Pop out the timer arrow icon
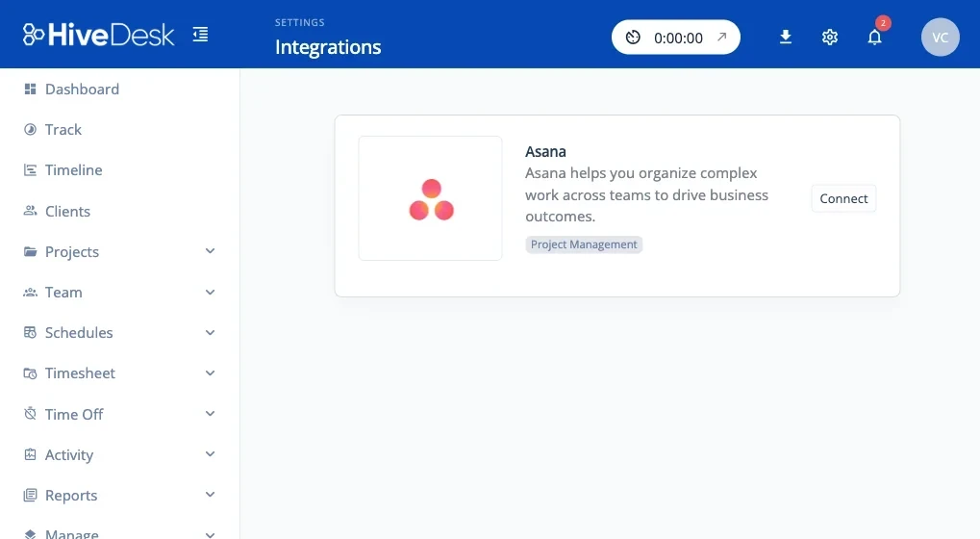The image size is (980, 539). (x=722, y=37)
